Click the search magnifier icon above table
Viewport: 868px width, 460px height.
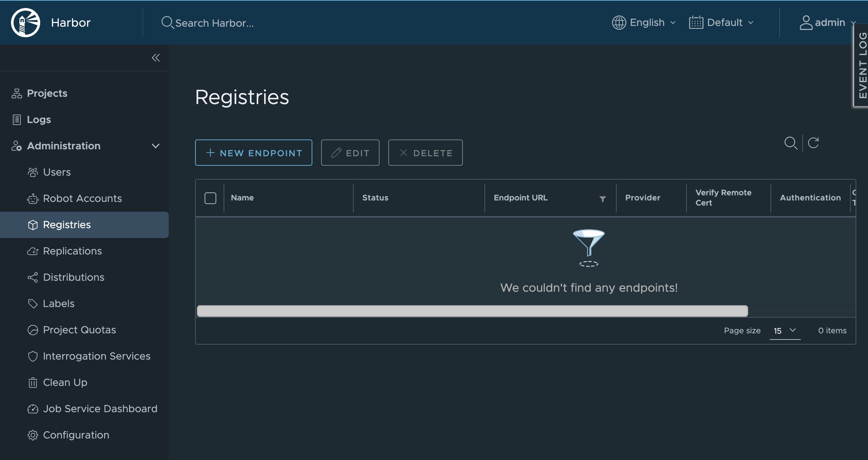[791, 143]
